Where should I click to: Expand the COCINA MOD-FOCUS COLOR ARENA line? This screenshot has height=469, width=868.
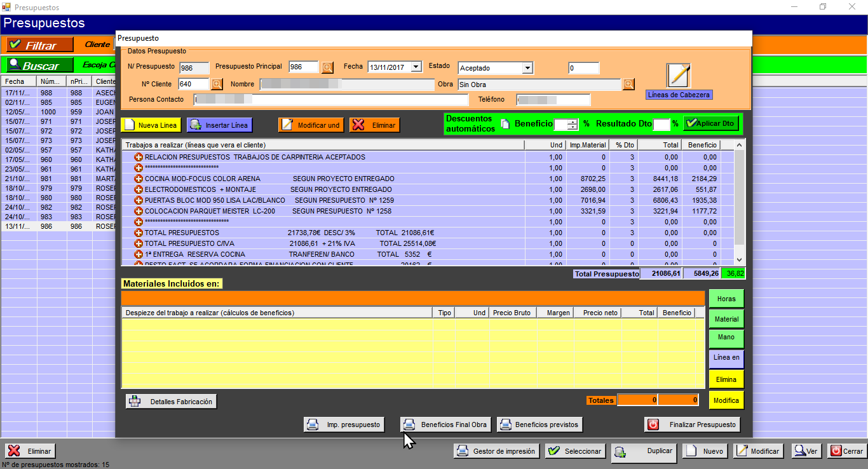coord(139,179)
